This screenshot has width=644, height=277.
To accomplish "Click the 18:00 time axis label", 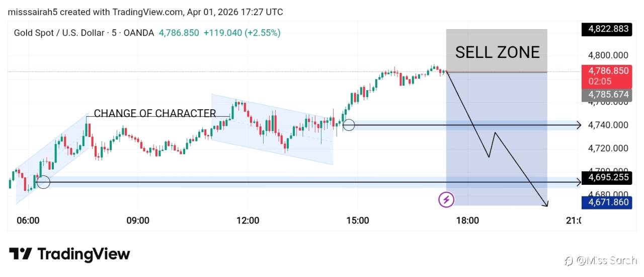I will [467, 221].
